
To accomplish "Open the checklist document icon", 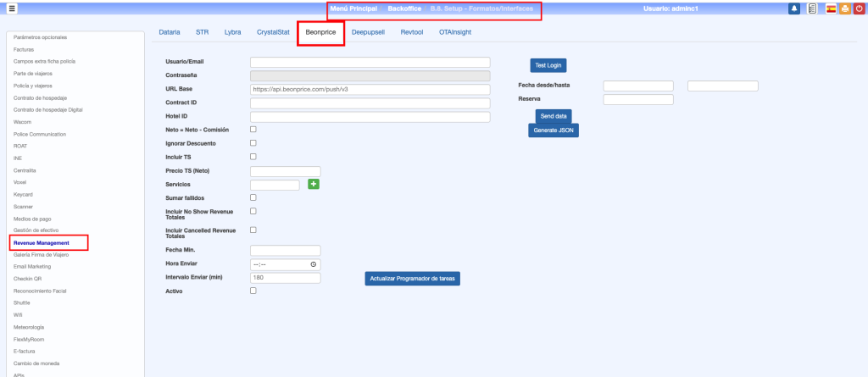I will tap(812, 8).
